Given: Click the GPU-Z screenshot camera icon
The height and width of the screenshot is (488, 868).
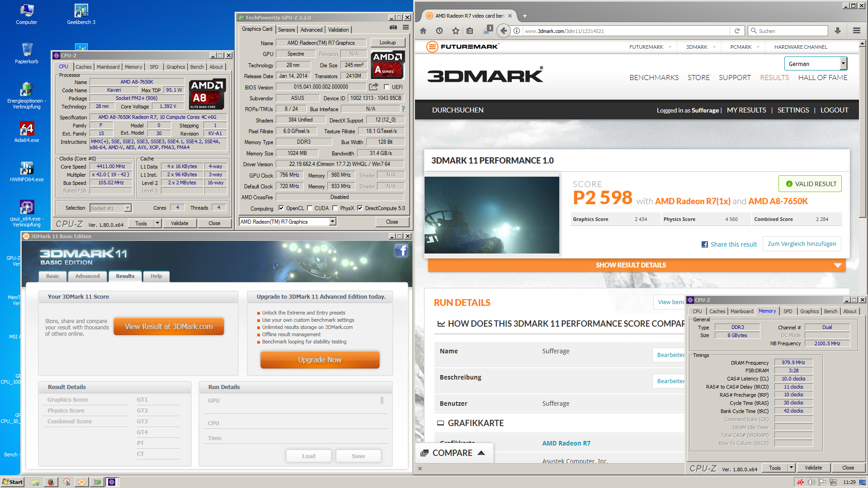Looking at the screenshot, I should (393, 28).
